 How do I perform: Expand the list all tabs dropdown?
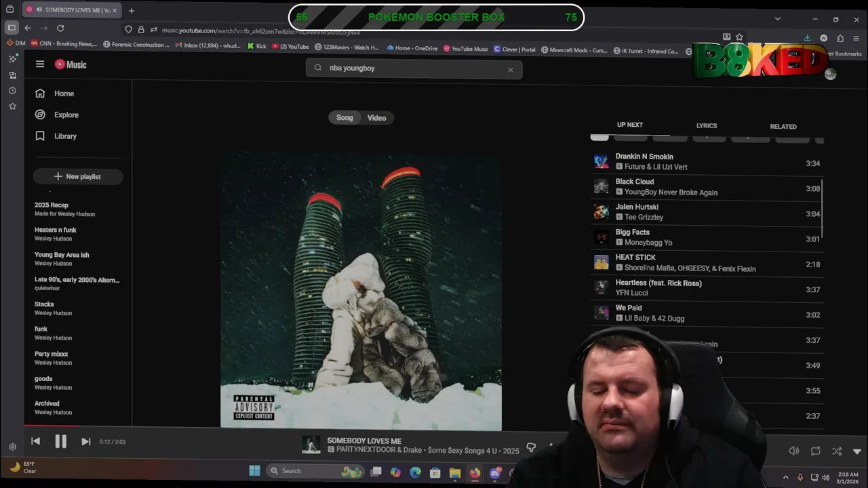(777, 18)
